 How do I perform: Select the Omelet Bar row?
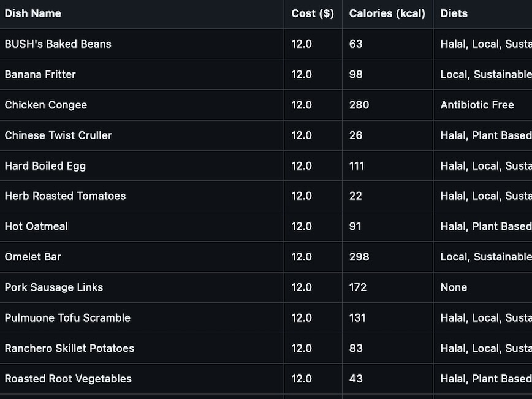coord(33,257)
